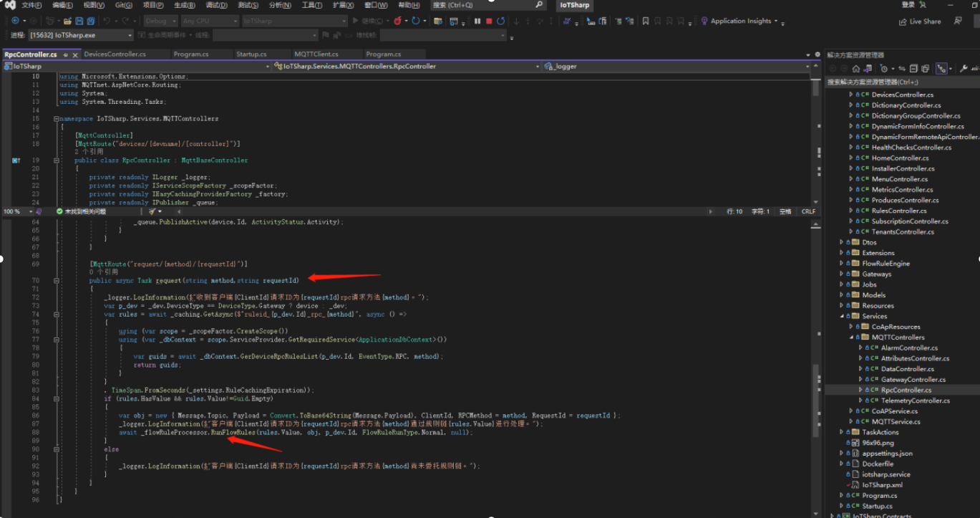Click the Hot Reload flame icon

398,21
